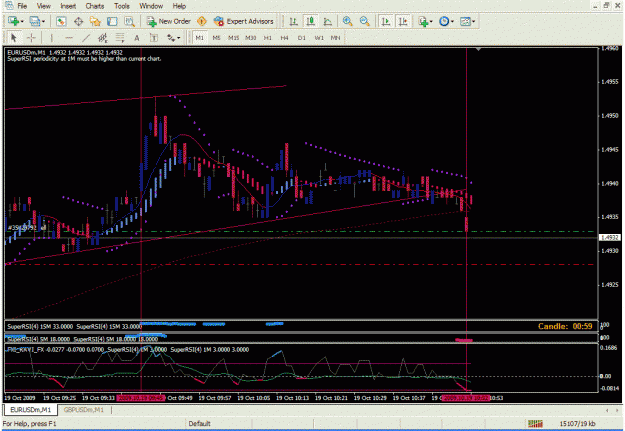The image size is (625, 431).
Task: Open the Navigator panel icon
Action: [95, 21]
